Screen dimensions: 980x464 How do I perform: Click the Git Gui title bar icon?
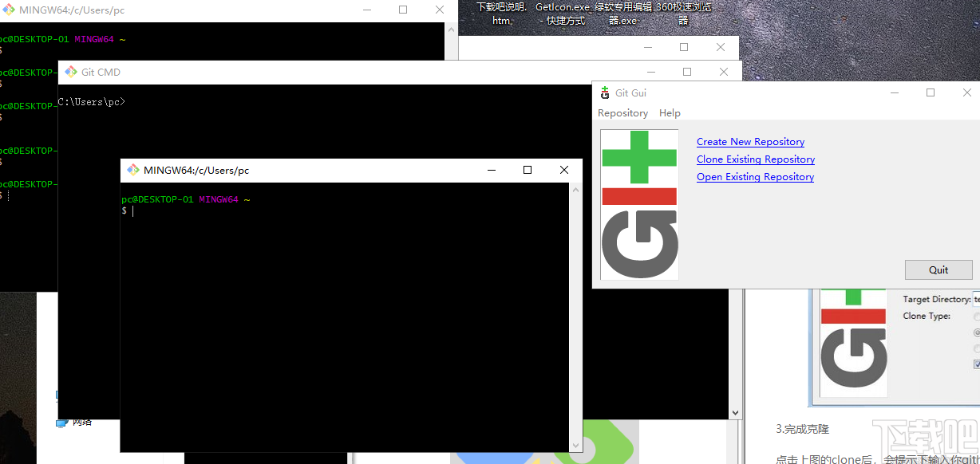pyautogui.click(x=605, y=93)
